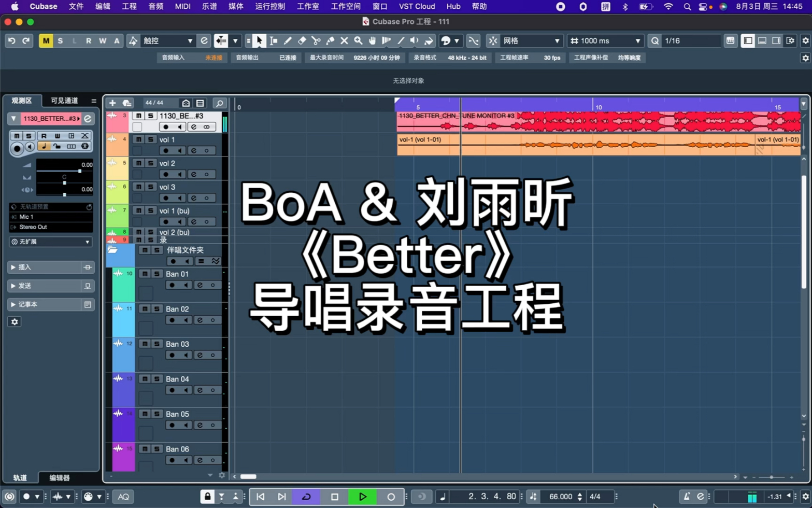Switch to the 编辑器 tab
Screen dimensions: 812x508
pos(60,478)
